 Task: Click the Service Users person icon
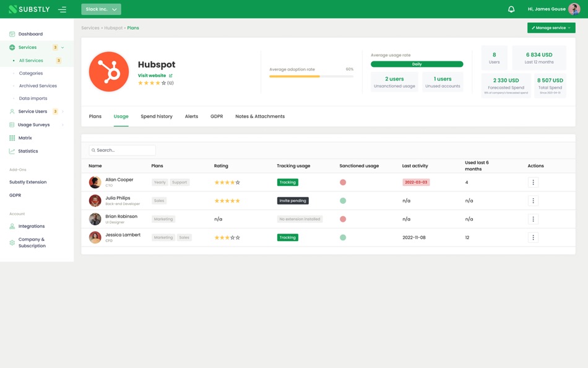[x=12, y=112]
